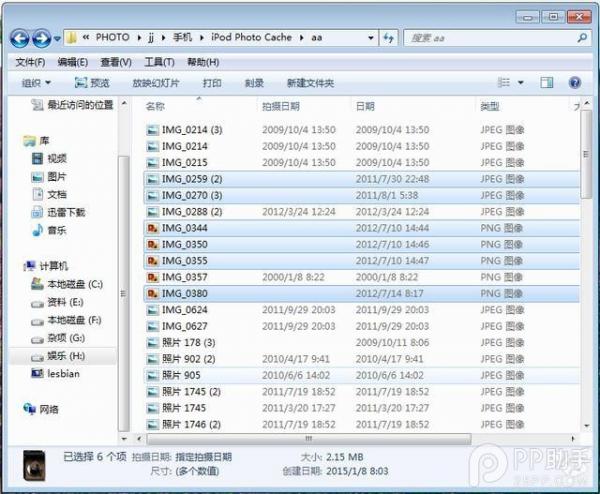Sort by 日期 column header
This screenshot has height=494, width=600.
pos(365,106)
